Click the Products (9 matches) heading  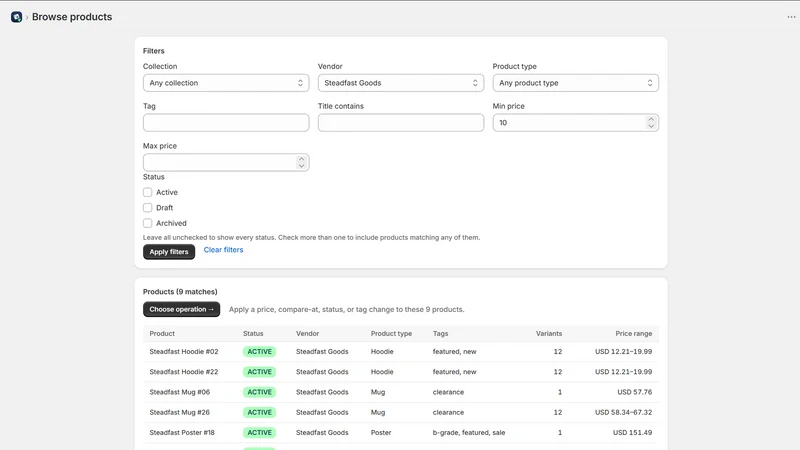[180, 292]
